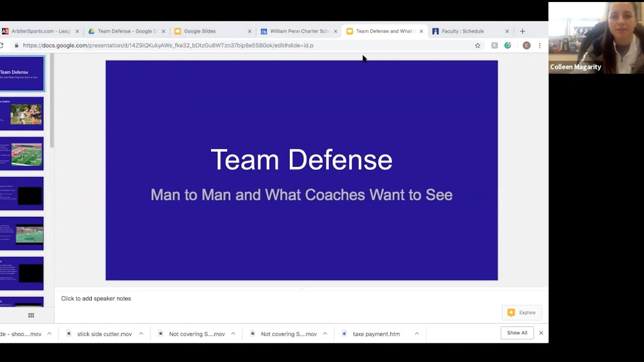This screenshot has height=362, width=644.
Task: Expand options for taxe payment.htm
Action: 417,333
